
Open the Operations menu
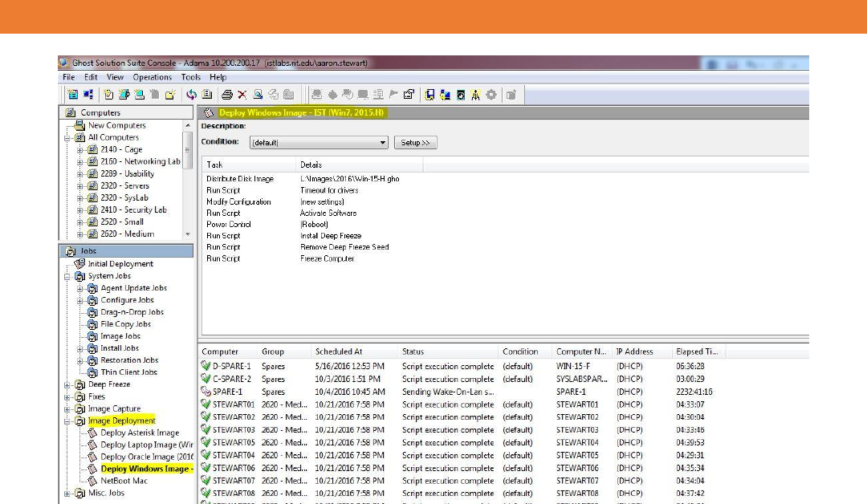[x=152, y=77]
